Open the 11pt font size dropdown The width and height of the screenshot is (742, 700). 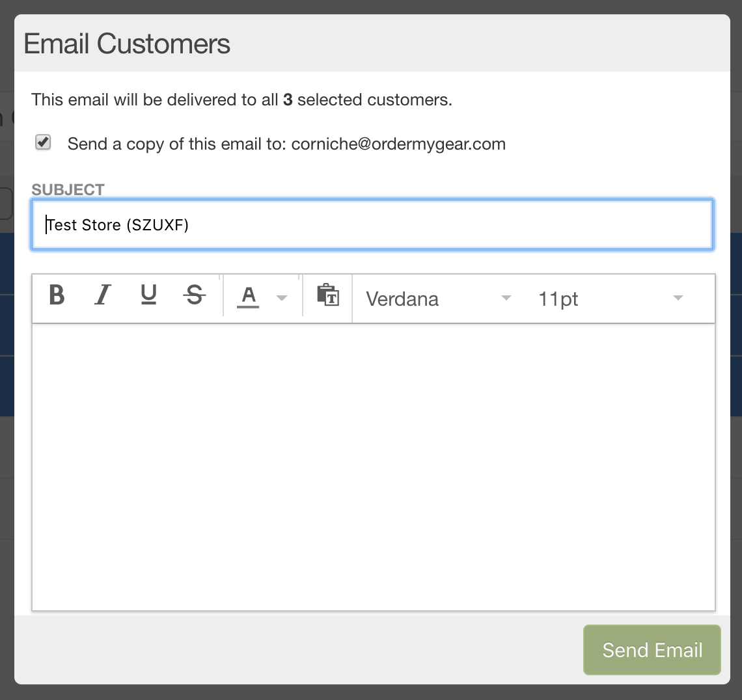click(x=611, y=299)
